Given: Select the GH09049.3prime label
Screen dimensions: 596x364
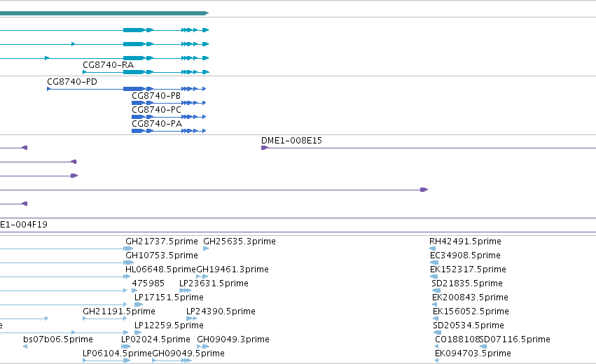Looking at the screenshot, I should click(233, 339).
